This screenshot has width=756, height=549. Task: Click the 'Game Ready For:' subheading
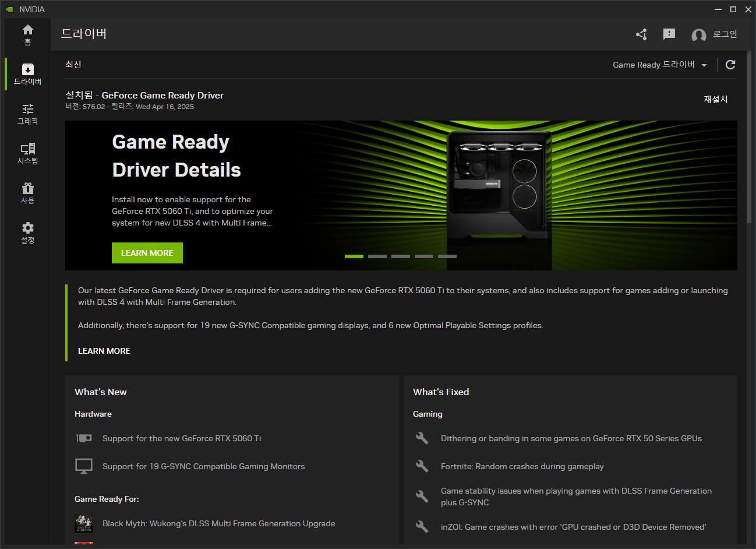[107, 499]
